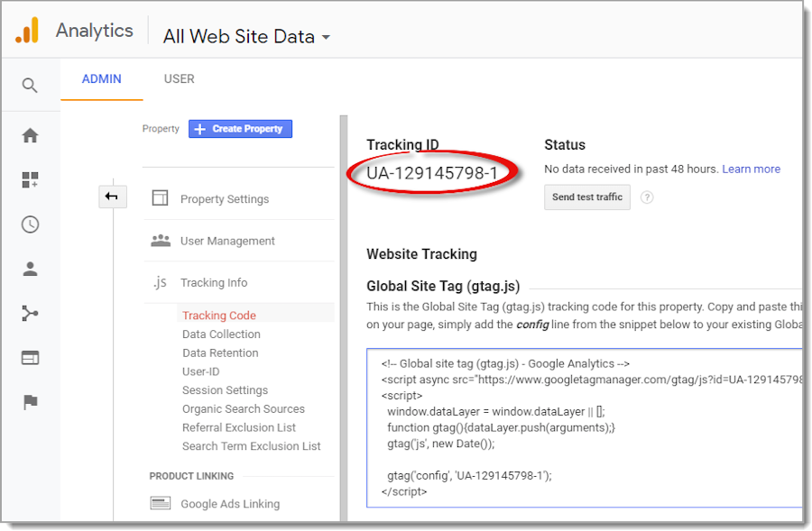Viewport: 812px width, 531px height.
Task: Collapse the Tracking Info section
Action: click(x=214, y=282)
